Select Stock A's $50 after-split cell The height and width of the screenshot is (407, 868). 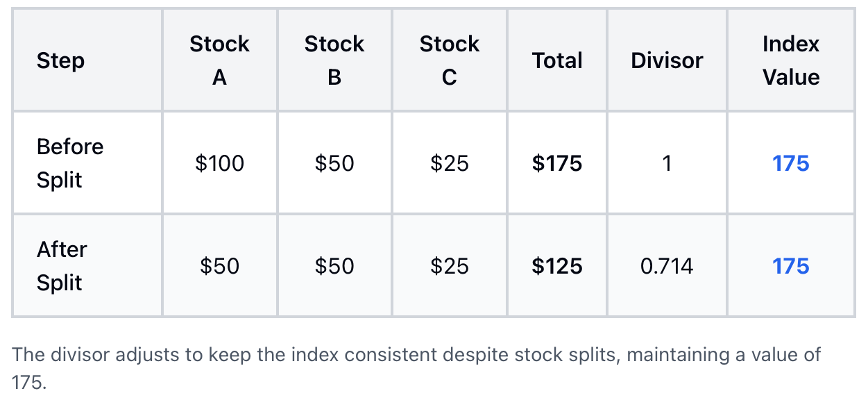pyautogui.click(x=219, y=266)
